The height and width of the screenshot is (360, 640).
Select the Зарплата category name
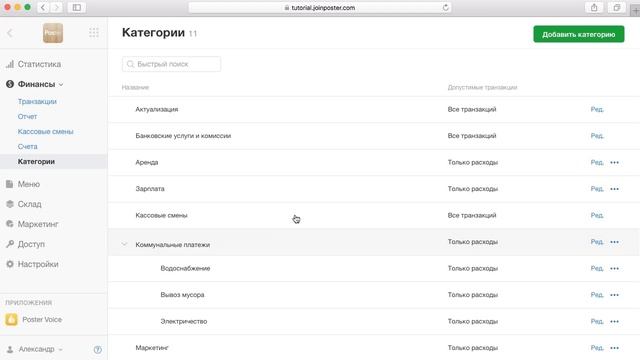pyautogui.click(x=150, y=189)
